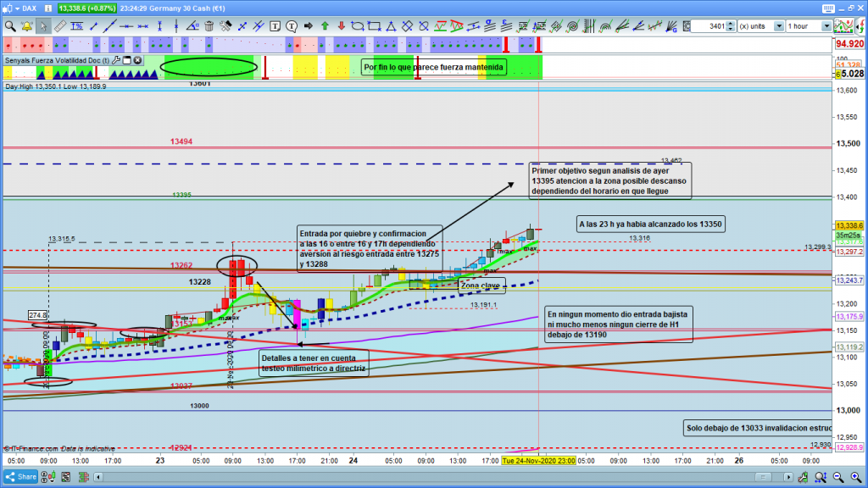Close the Senyals Fuerza Volatilidad indicator panel
The height and width of the screenshot is (488, 868).
136,61
